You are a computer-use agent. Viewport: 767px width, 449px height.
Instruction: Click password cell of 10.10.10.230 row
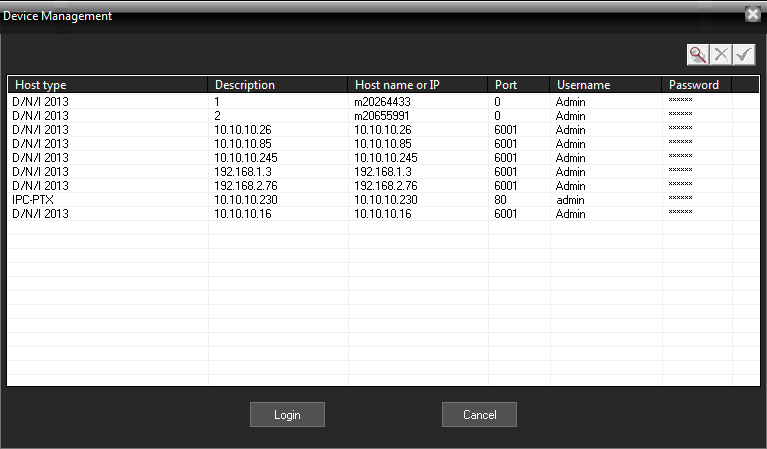pyautogui.click(x=680, y=198)
